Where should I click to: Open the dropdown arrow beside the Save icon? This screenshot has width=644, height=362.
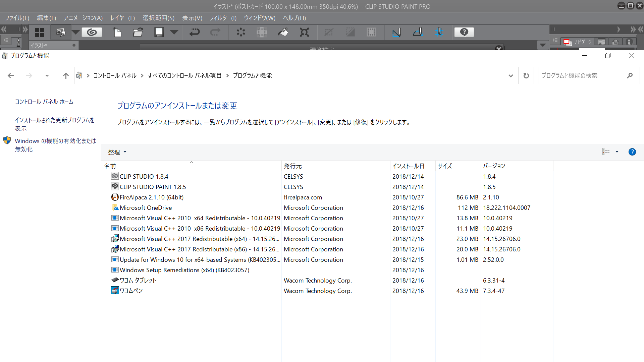click(174, 32)
